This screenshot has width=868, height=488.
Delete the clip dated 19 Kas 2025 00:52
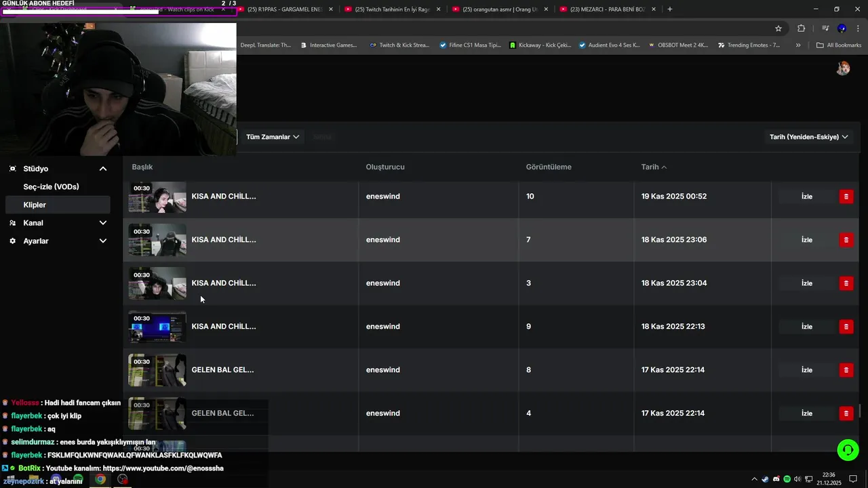(846, 197)
